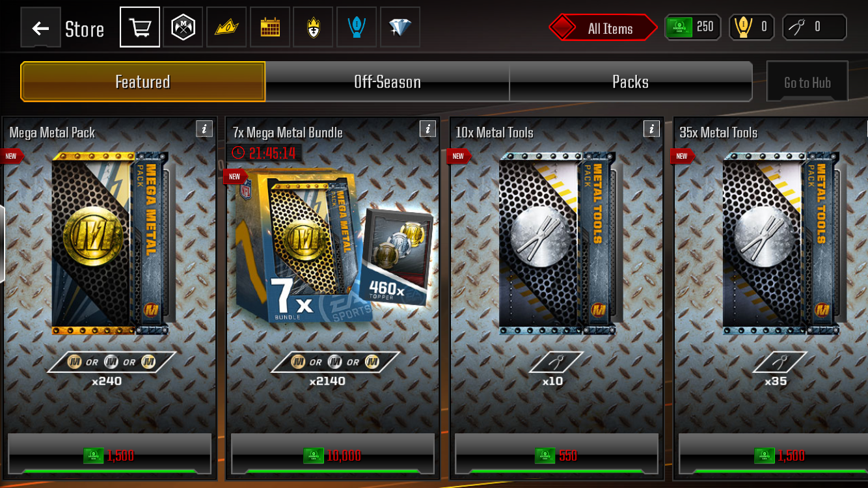Screen dimensions: 868x488
Task: Show info for 10x Metal Tools
Action: [x=651, y=129]
